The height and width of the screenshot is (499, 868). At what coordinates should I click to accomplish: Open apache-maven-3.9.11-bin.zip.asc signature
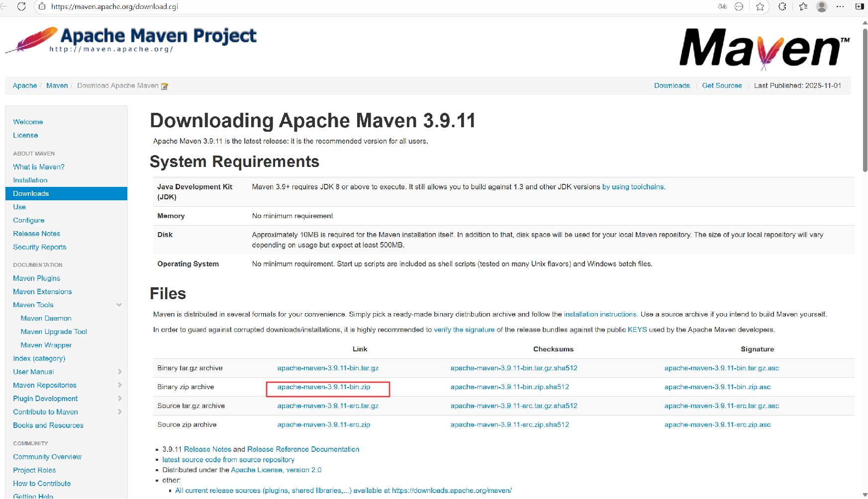717,387
